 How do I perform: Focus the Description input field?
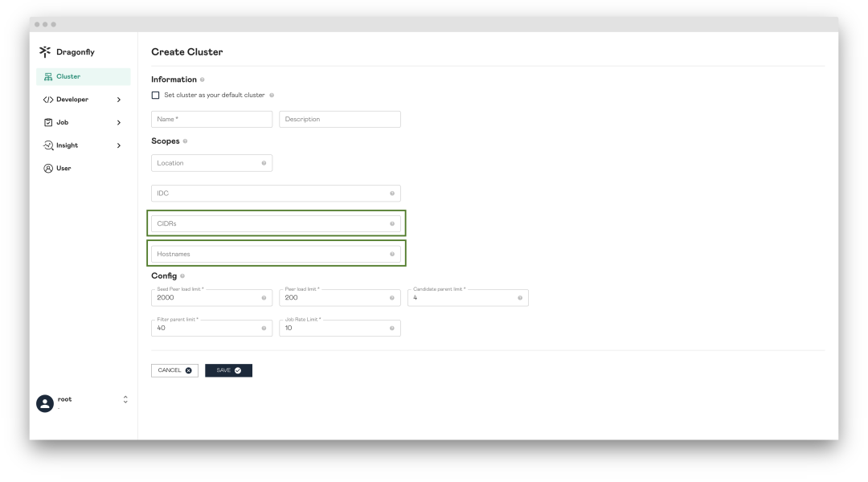pyautogui.click(x=340, y=119)
